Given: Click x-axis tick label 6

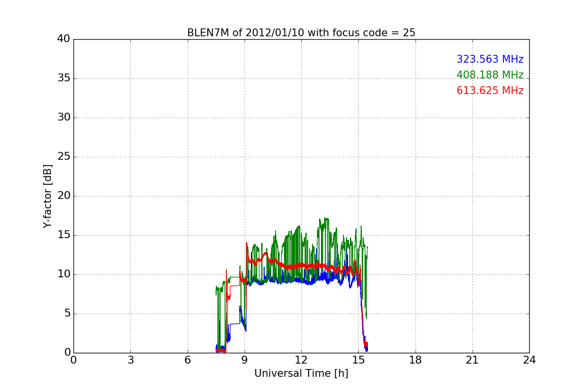Looking at the screenshot, I should [187, 360].
